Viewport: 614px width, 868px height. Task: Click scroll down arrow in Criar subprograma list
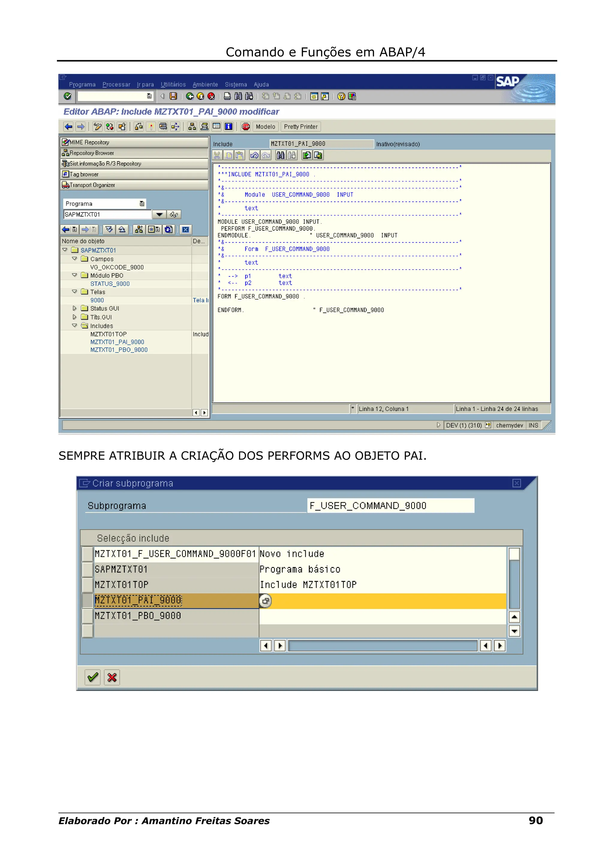[514, 631]
